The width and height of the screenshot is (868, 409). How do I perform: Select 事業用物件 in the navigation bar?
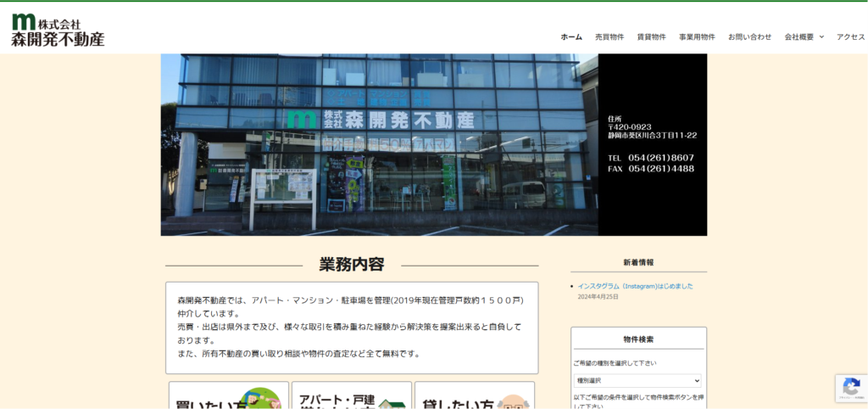(697, 37)
